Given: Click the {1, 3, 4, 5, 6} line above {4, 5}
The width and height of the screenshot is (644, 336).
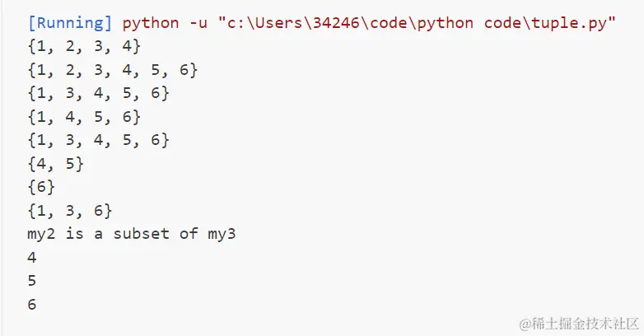Looking at the screenshot, I should pyautogui.click(x=98, y=140).
